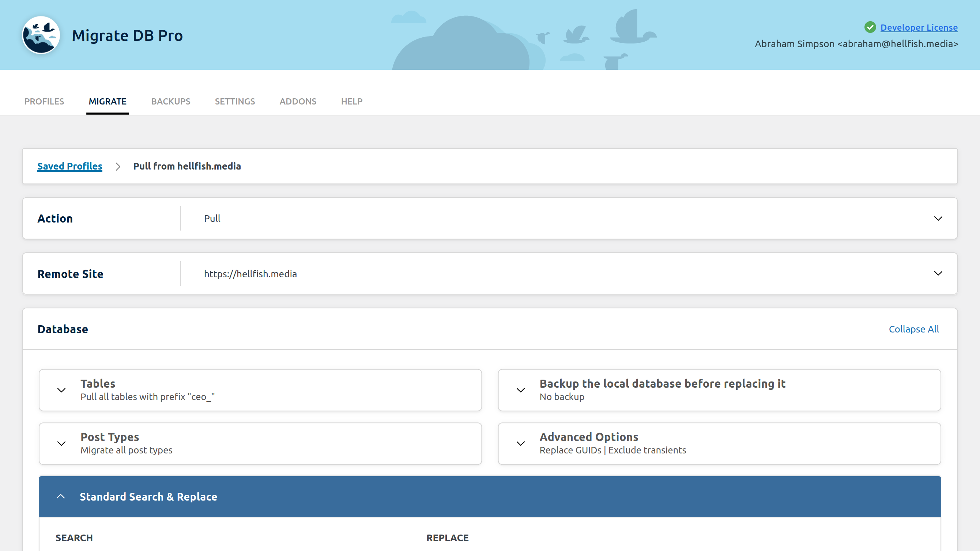This screenshot has height=551, width=980.
Task: Click Backup the local database before replacing it heading
Action: click(x=662, y=384)
